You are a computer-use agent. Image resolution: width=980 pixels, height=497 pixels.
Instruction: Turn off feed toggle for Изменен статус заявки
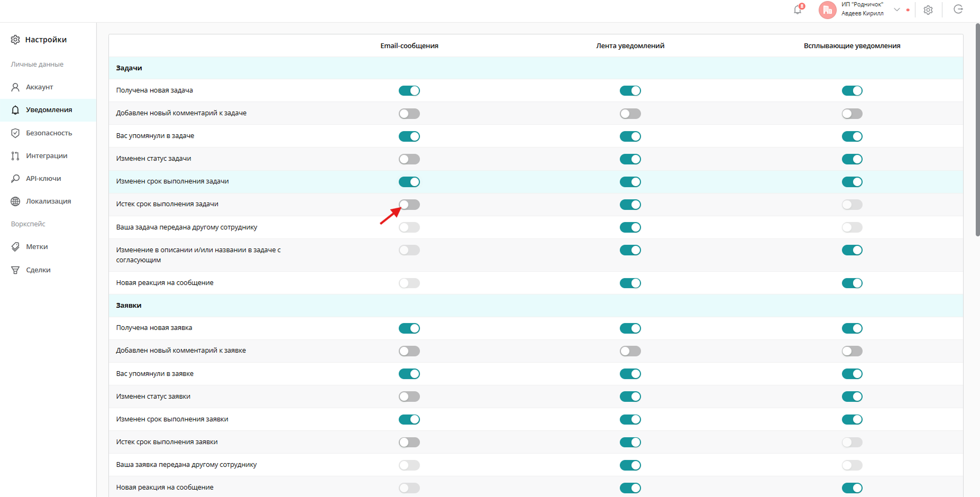click(630, 397)
